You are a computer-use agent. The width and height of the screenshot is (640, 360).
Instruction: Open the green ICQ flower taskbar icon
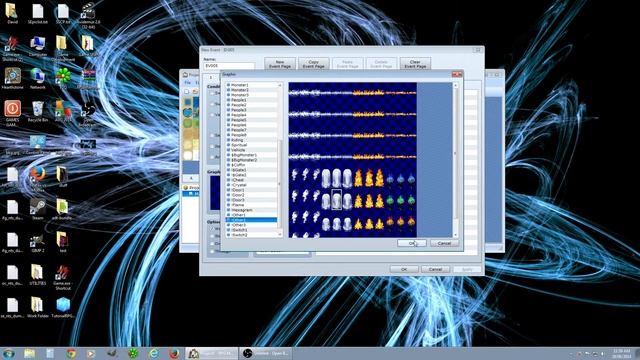point(133,353)
